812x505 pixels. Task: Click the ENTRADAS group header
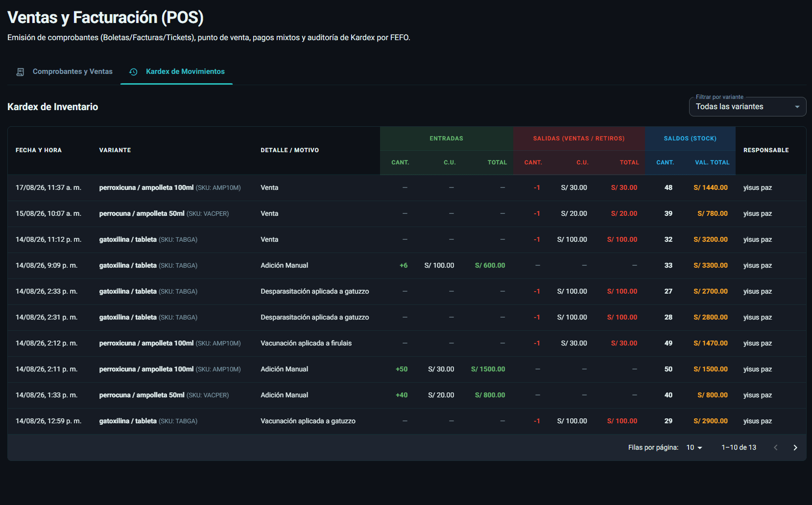click(447, 138)
